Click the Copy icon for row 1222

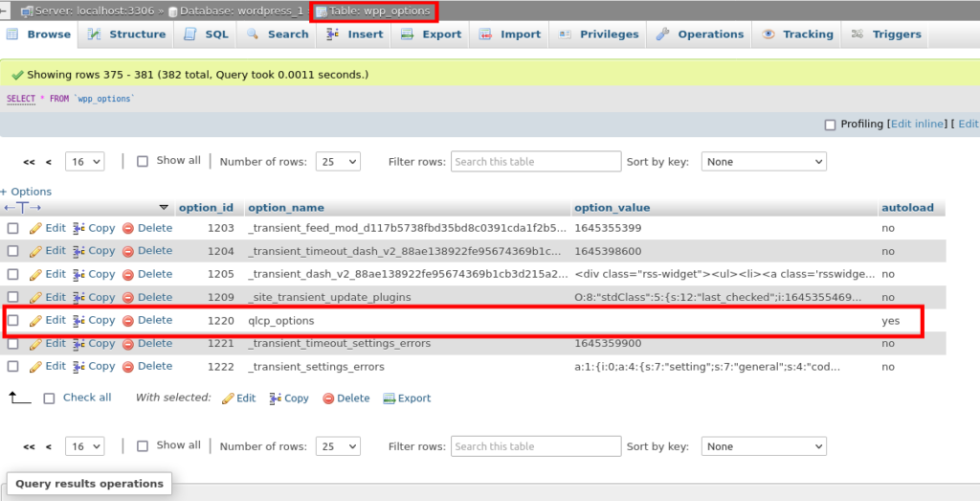click(x=78, y=367)
